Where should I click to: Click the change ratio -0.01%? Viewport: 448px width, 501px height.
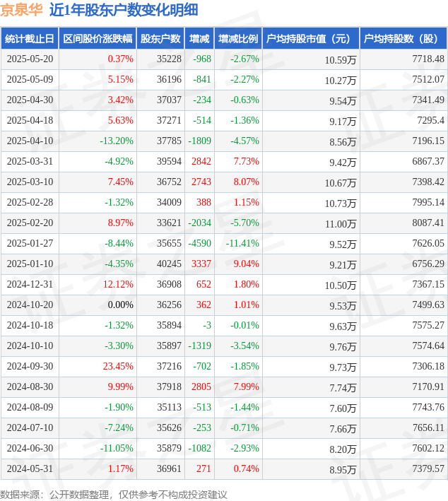click(244, 325)
